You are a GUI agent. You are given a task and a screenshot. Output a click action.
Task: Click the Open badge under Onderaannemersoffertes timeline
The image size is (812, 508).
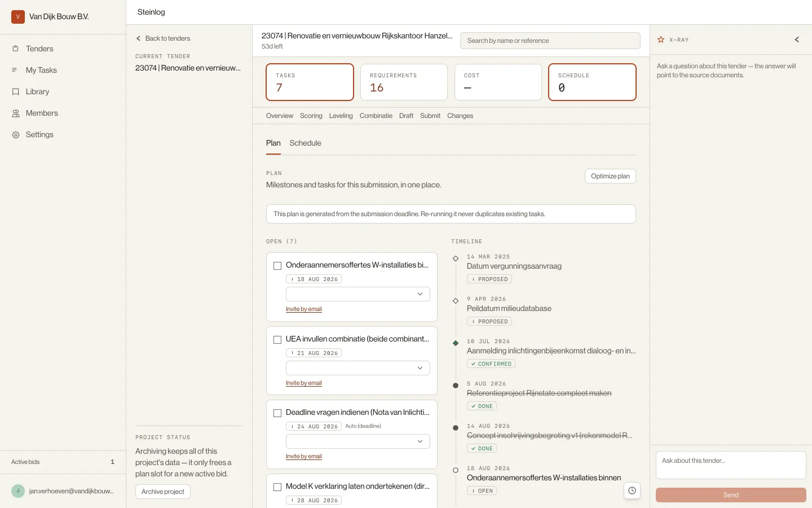[x=482, y=491]
